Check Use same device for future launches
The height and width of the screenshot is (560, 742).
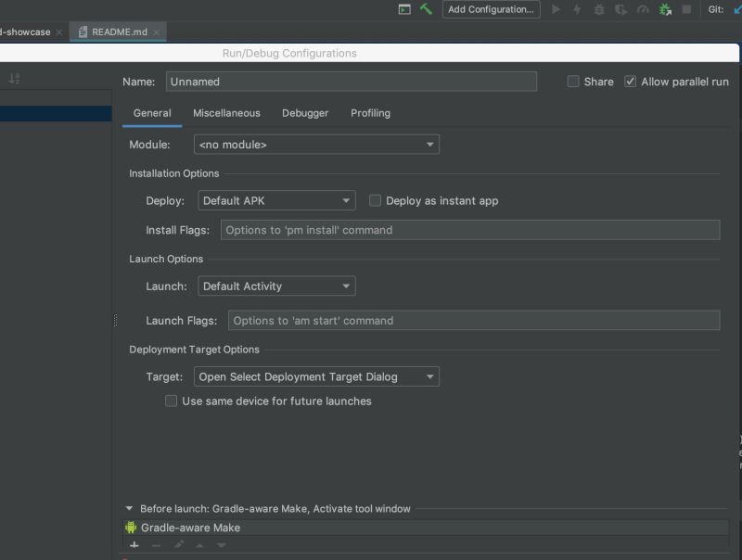(x=172, y=401)
